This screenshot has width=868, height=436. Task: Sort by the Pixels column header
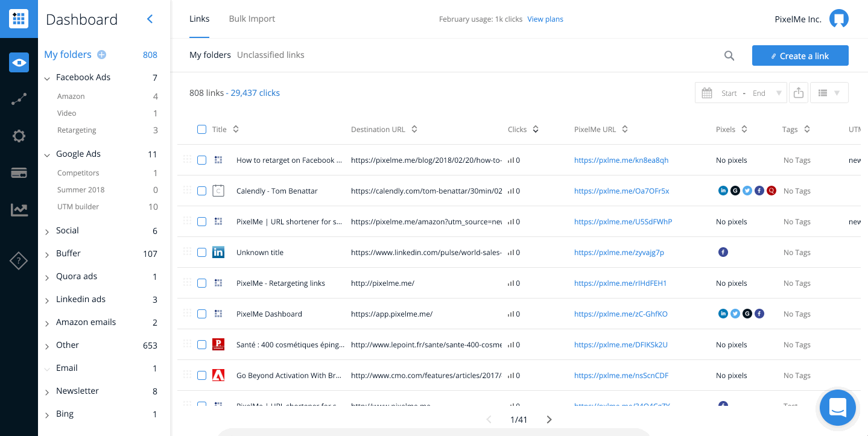click(732, 129)
